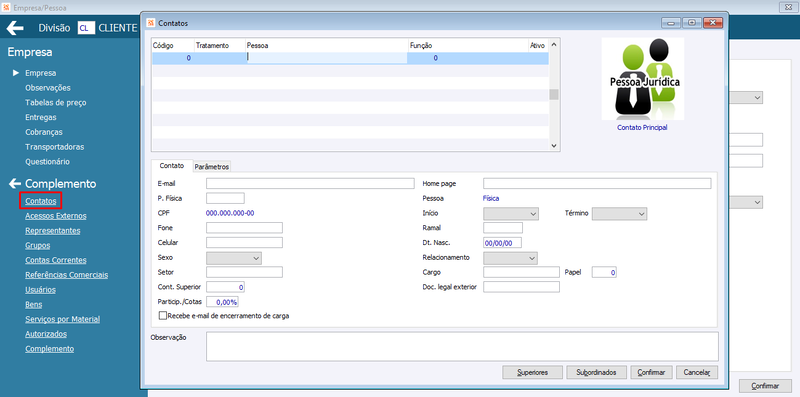800x397 pixels.
Task: Select Entregas menu item
Action: click(x=41, y=117)
